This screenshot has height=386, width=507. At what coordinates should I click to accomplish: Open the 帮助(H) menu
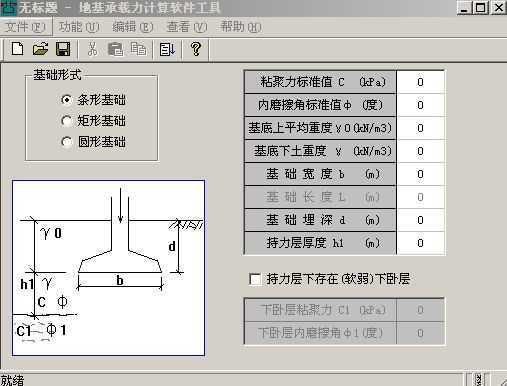(x=241, y=27)
